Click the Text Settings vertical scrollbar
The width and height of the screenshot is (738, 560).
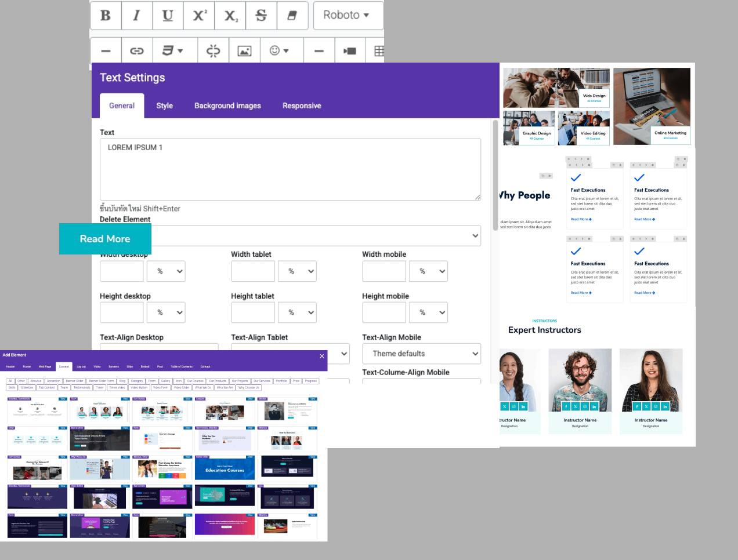[495, 174]
